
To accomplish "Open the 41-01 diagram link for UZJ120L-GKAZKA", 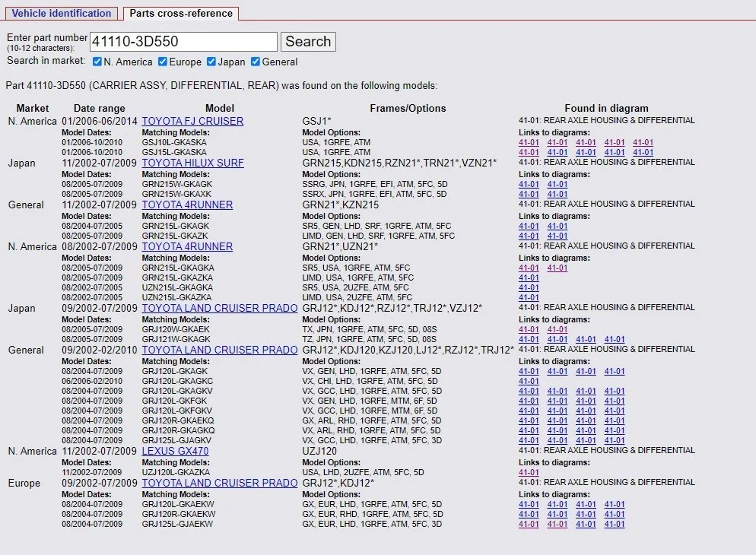I will [529, 473].
